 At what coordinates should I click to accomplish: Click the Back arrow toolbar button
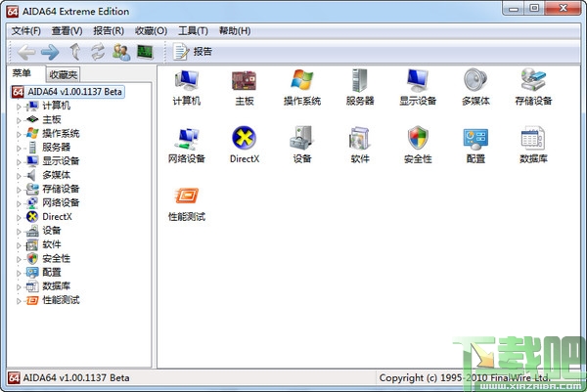point(26,52)
